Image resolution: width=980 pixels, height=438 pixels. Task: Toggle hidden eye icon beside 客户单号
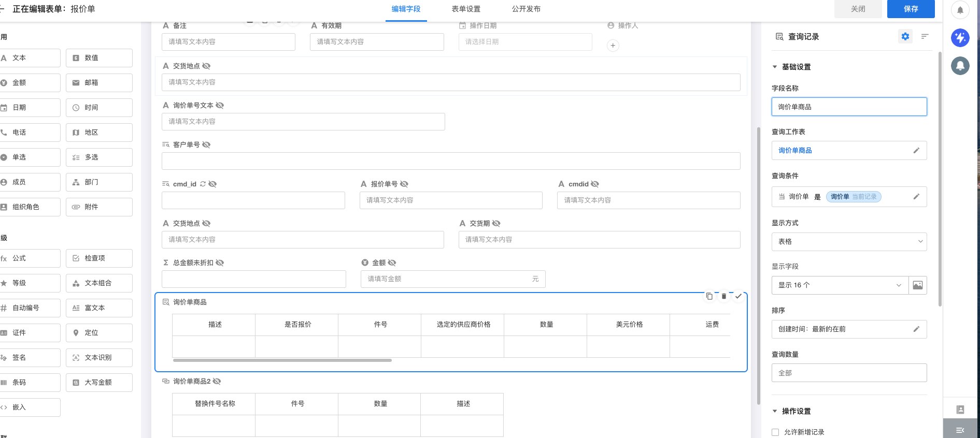tap(206, 144)
